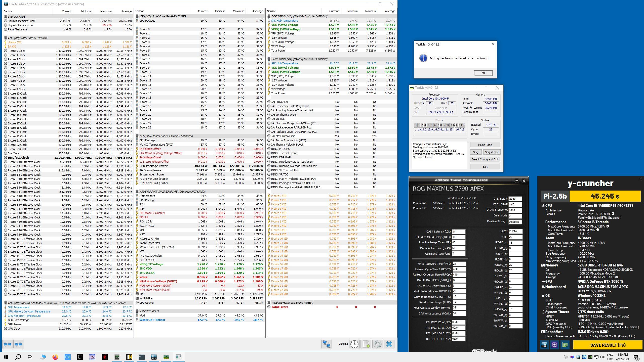644x362 pixels.
Task: Open black circle app on taskbar
Action: pos(80,357)
